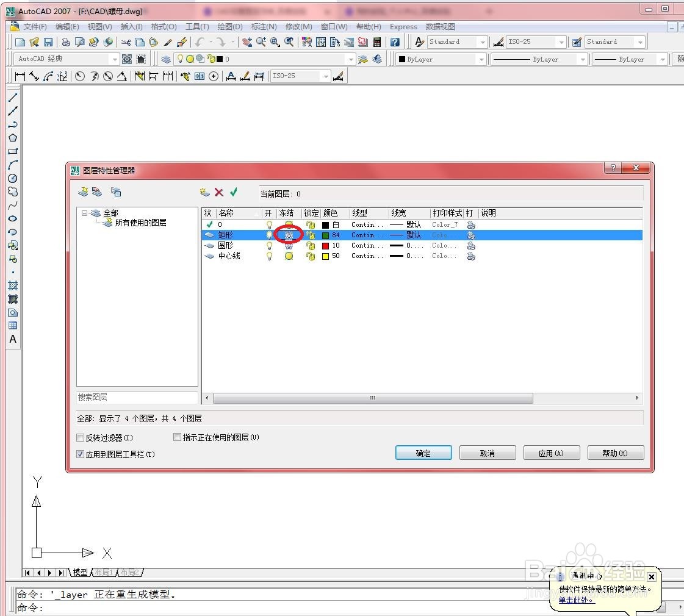Select the Polygon tool in draw toolbar
The width and height of the screenshot is (684, 616).
coord(13,138)
